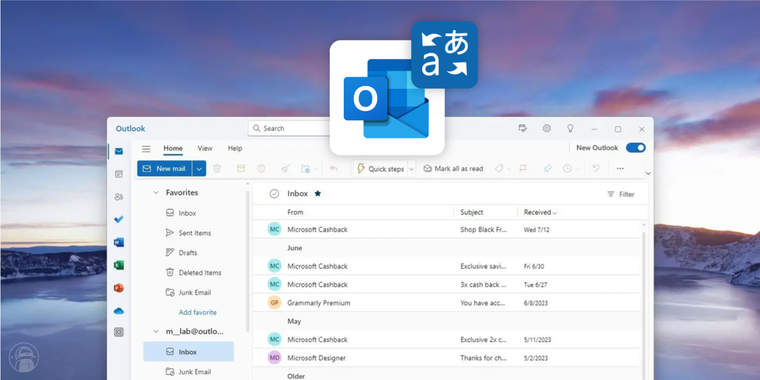Click the Quick steps button
Viewport: 760px width, 380px height.
(380, 169)
